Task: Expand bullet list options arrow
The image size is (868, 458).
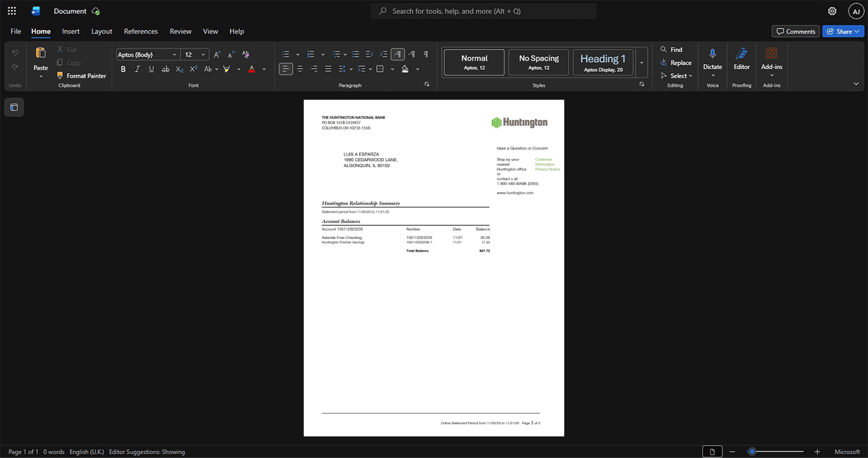Action: click(x=297, y=55)
